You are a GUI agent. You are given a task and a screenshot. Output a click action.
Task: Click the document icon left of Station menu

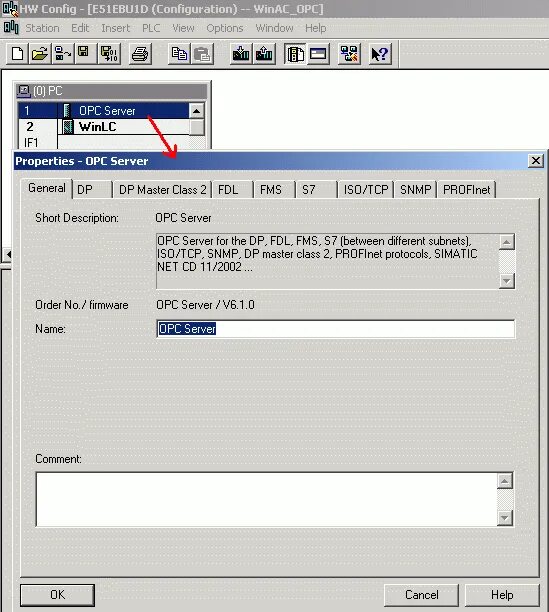(11, 28)
